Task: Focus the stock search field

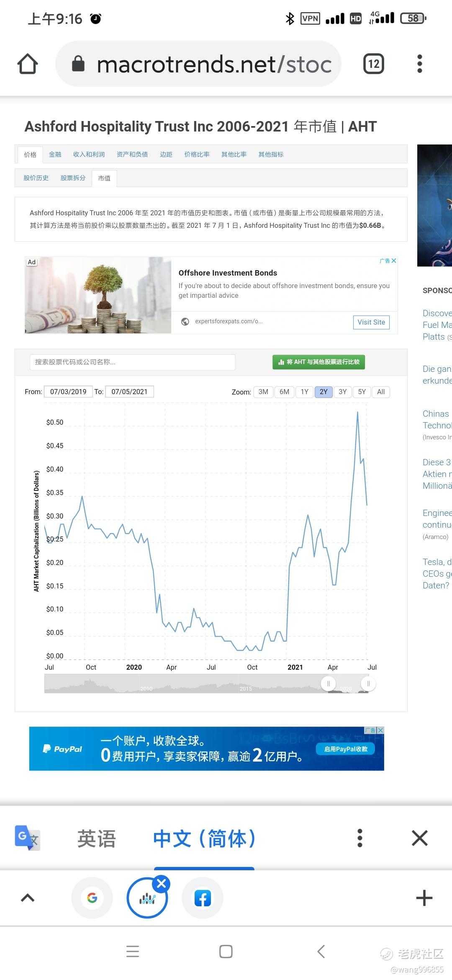Action: point(132,362)
